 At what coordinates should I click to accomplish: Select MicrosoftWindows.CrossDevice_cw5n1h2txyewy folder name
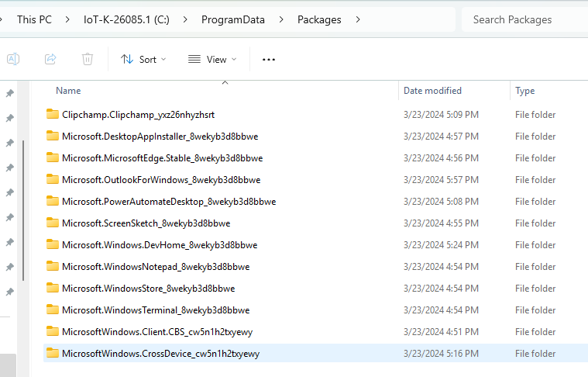(x=161, y=354)
